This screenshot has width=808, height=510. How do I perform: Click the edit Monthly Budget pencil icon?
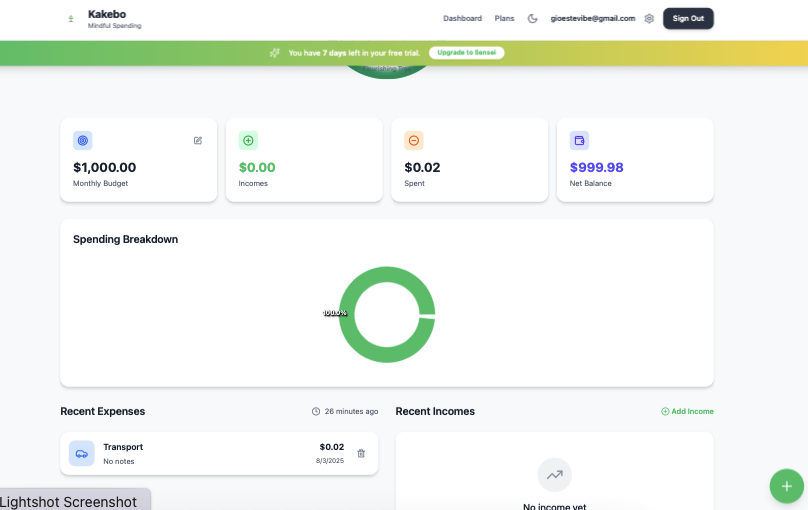198,140
